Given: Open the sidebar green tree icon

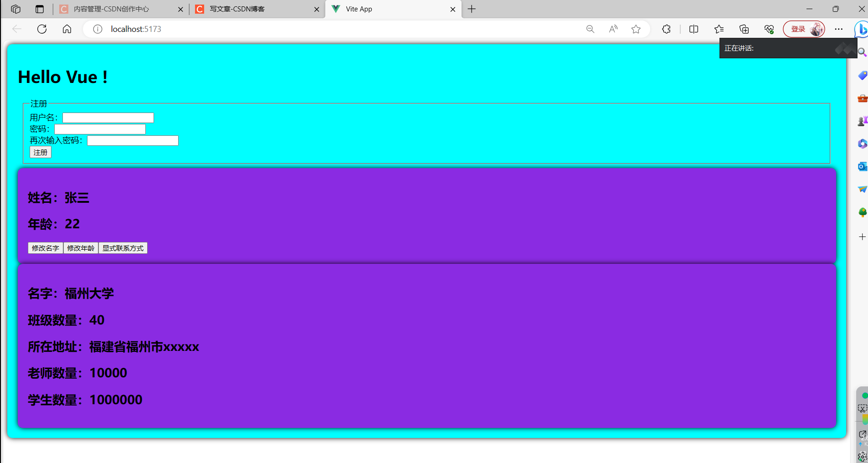Looking at the screenshot, I should (x=862, y=212).
